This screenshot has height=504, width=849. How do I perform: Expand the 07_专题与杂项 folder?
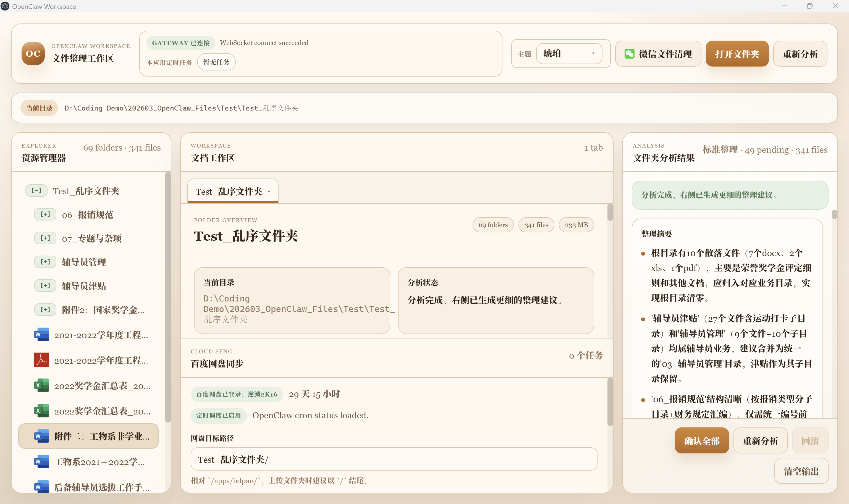[45, 238]
